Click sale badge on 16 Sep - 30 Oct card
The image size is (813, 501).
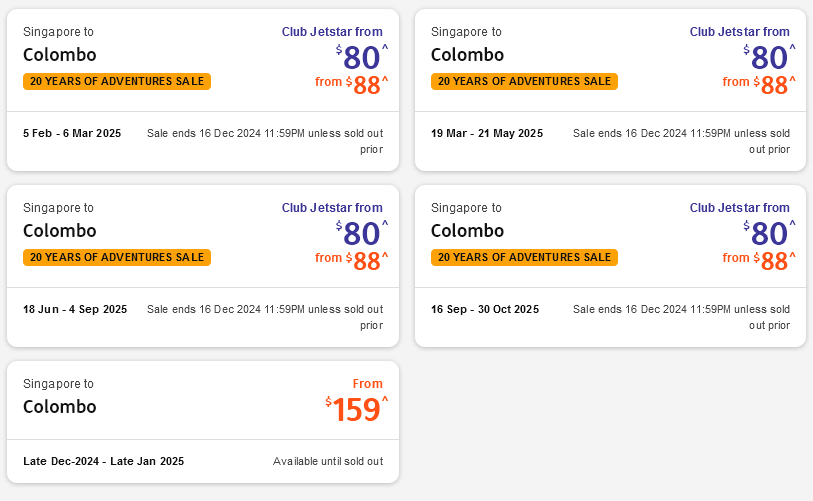[x=524, y=258]
